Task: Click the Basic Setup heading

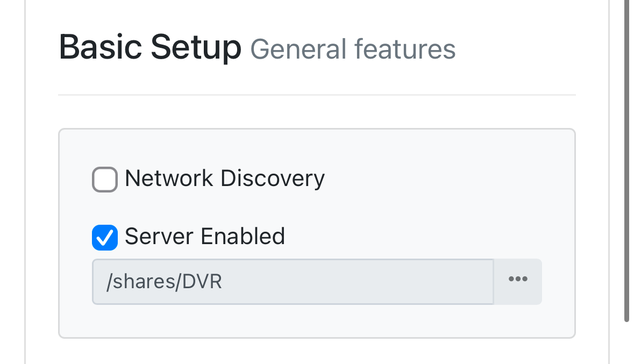Action: [150, 47]
